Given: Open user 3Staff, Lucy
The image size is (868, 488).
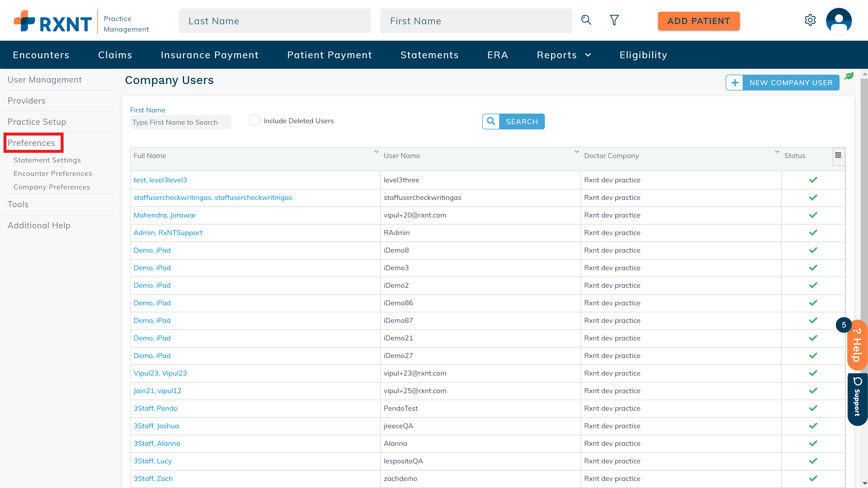Looking at the screenshot, I should tap(153, 461).
